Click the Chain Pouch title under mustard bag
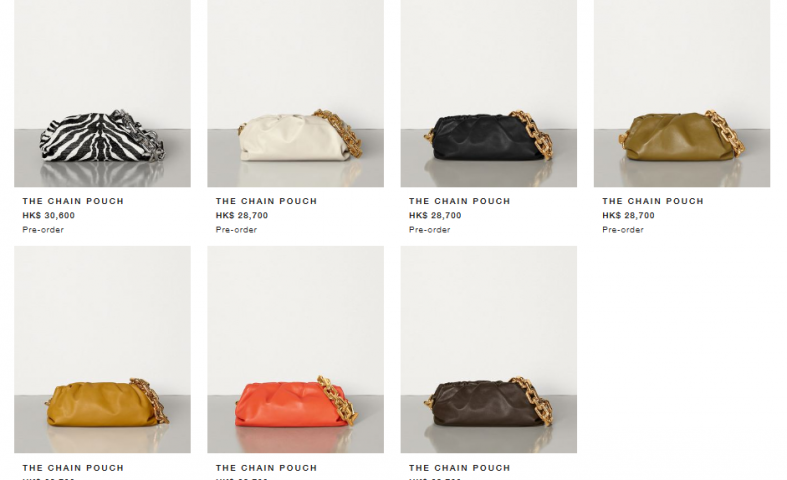 [x=73, y=468]
